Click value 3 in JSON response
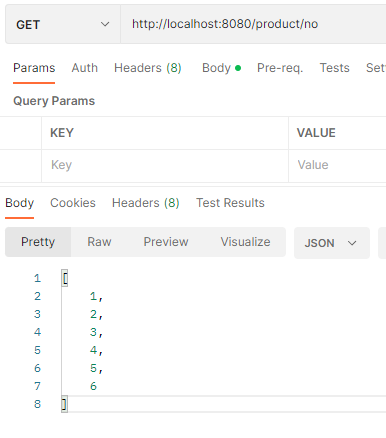The image size is (386, 438). [93, 332]
